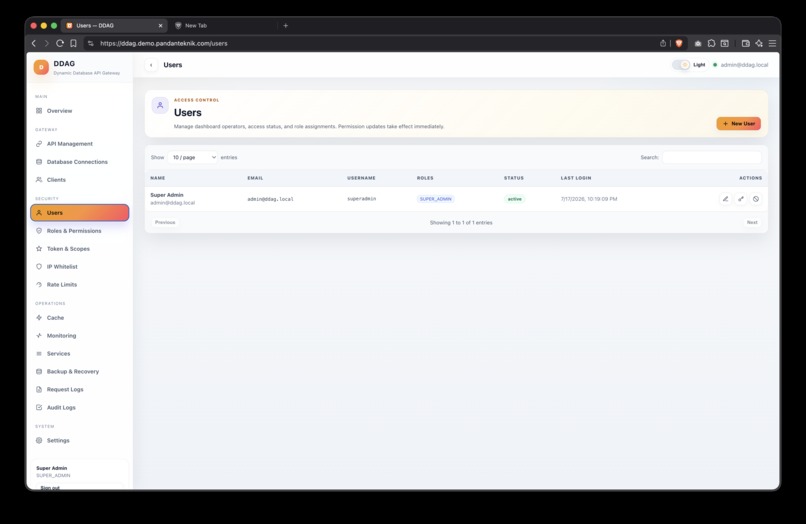Click the New User button

pyautogui.click(x=738, y=123)
